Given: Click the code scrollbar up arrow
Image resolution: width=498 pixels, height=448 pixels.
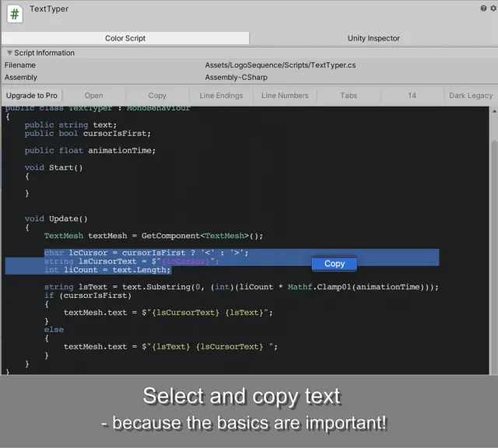Looking at the screenshot, I should (494, 111).
